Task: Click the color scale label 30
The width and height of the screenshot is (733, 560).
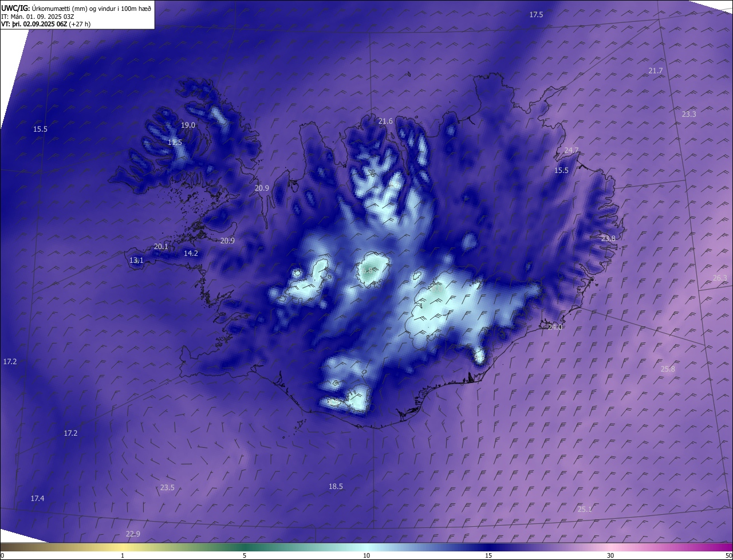Action: click(x=610, y=555)
